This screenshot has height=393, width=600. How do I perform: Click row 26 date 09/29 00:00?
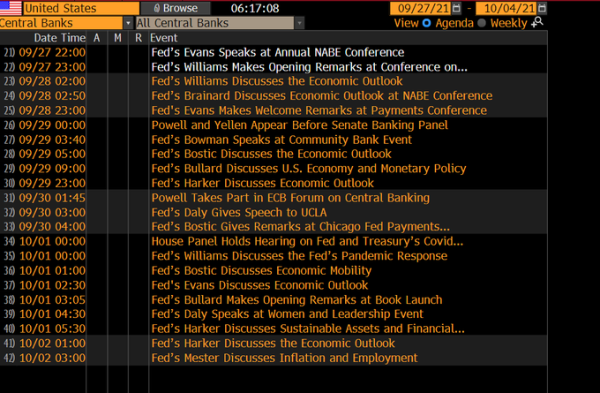(52, 125)
